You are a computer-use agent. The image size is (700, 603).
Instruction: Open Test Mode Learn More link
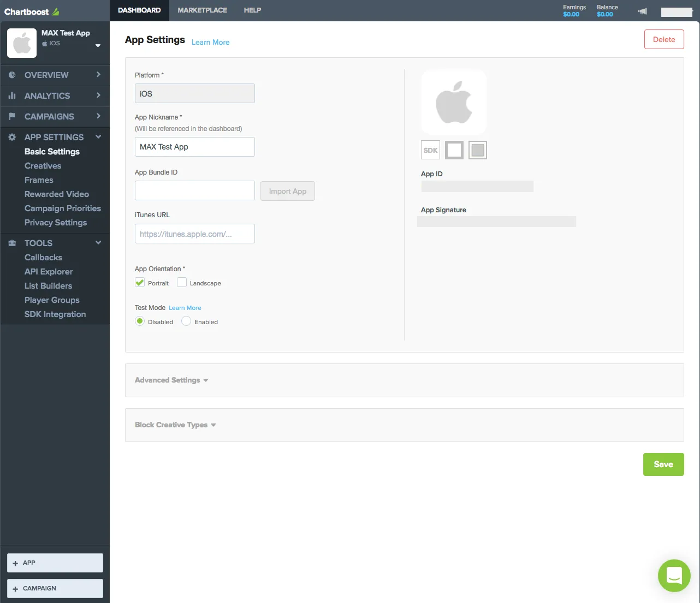pos(185,308)
